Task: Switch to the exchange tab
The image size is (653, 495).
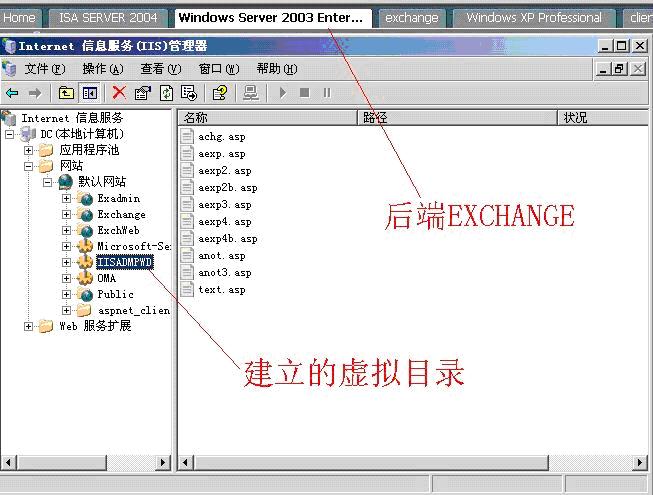Action: [x=412, y=18]
